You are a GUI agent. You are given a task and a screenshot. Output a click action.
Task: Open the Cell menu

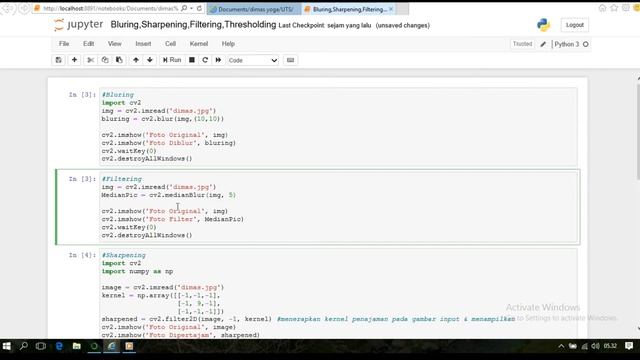[171, 44]
